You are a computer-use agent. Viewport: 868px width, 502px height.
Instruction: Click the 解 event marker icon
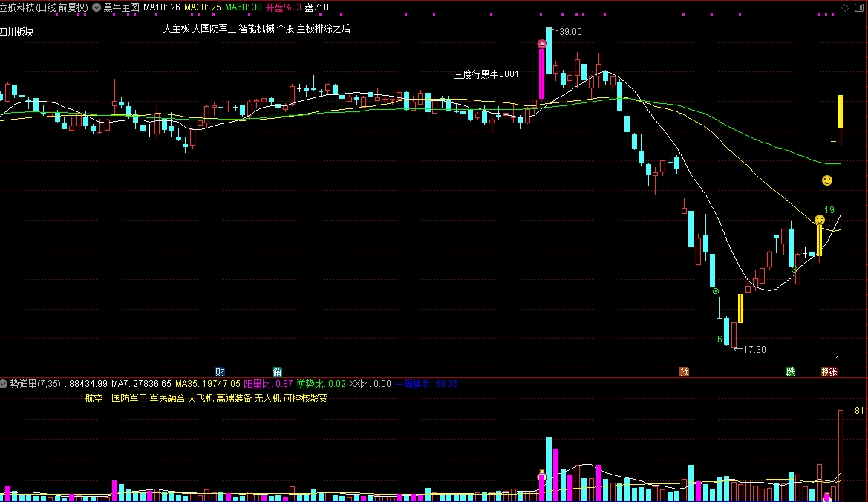[x=277, y=371]
